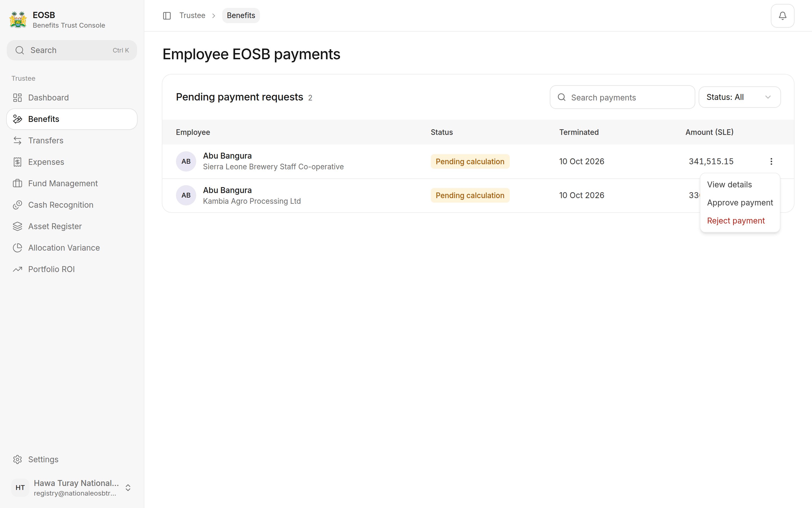Choose Approve payment from the menu
The image size is (812, 508).
coord(740,203)
